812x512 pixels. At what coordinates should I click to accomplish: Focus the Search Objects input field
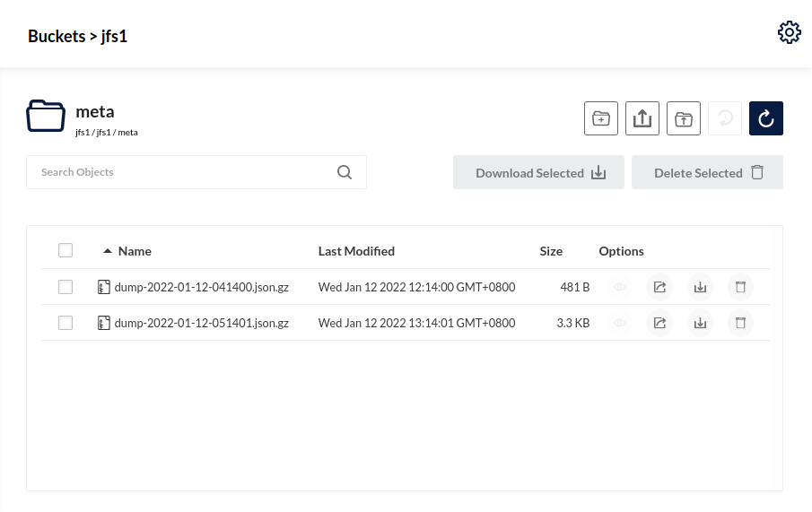(196, 172)
